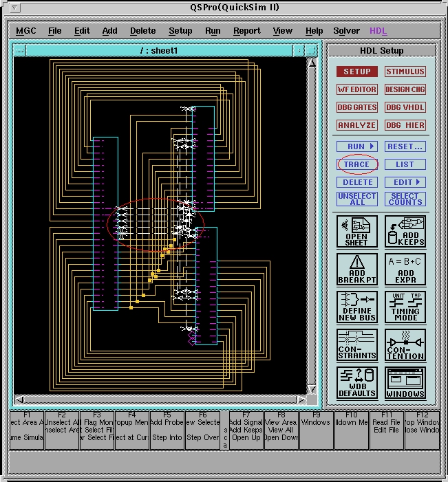Open the Add Expr tool

[405, 269]
